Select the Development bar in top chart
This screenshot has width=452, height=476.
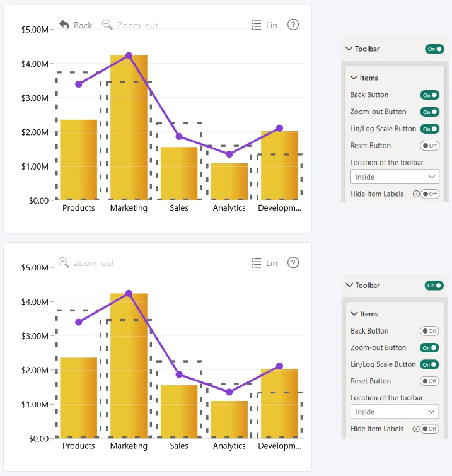coord(279,165)
